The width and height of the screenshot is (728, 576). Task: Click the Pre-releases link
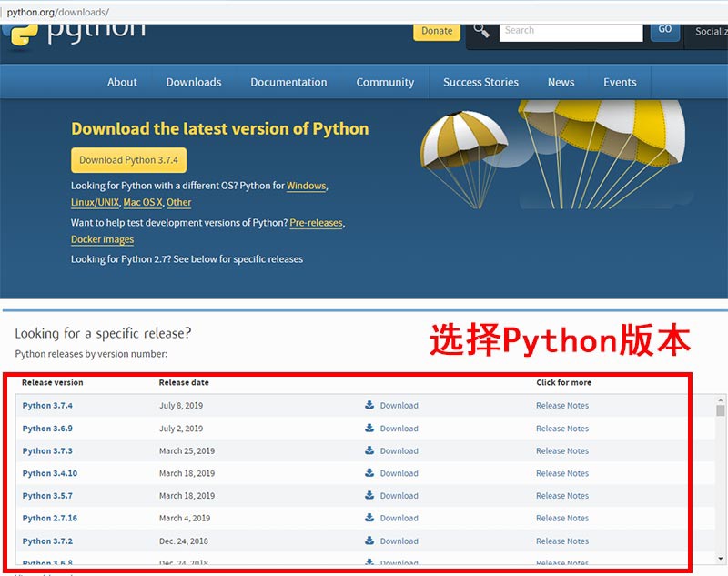(x=316, y=222)
